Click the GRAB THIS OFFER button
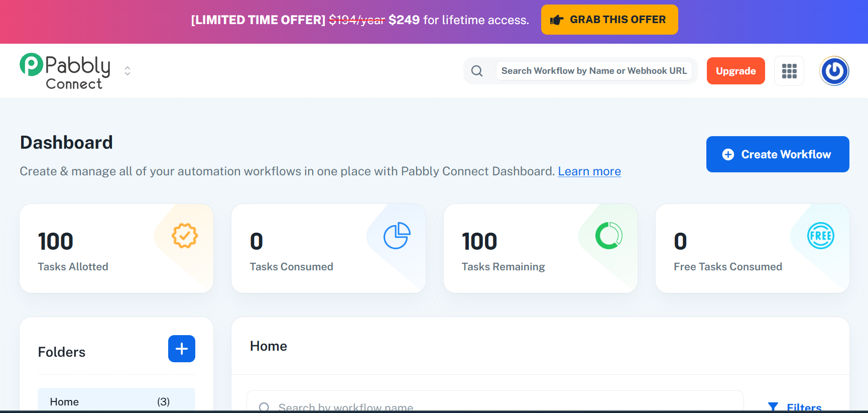The width and height of the screenshot is (868, 413). pyautogui.click(x=609, y=20)
